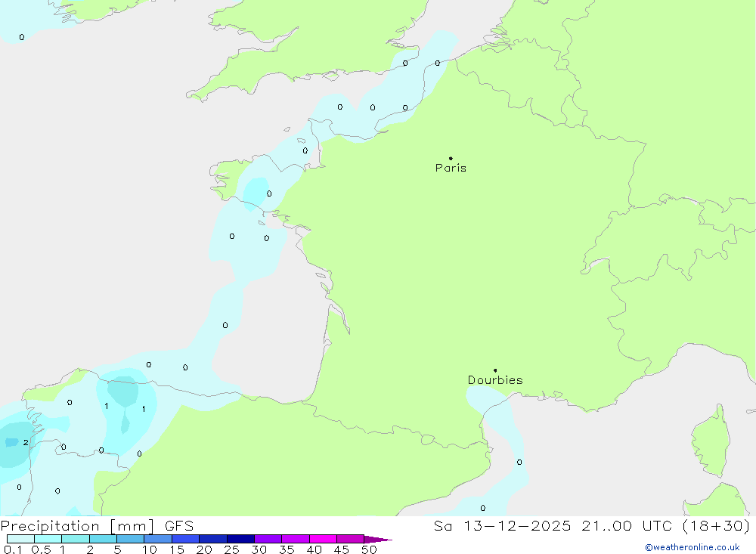Click the lightest 0.1 mm legend swatch
756x554 pixels.
[20, 539]
